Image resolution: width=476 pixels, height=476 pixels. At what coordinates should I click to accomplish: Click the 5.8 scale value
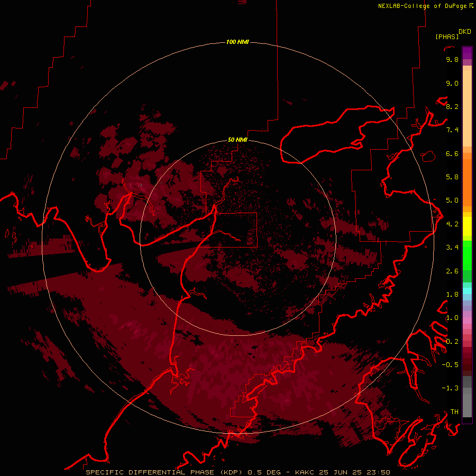point(452,177)
